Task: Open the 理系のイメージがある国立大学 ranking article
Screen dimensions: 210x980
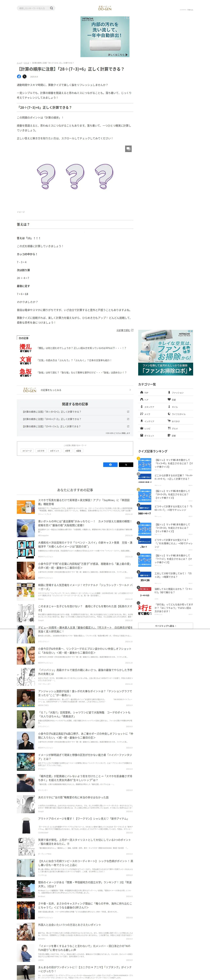Action: (x=75, y=889)
